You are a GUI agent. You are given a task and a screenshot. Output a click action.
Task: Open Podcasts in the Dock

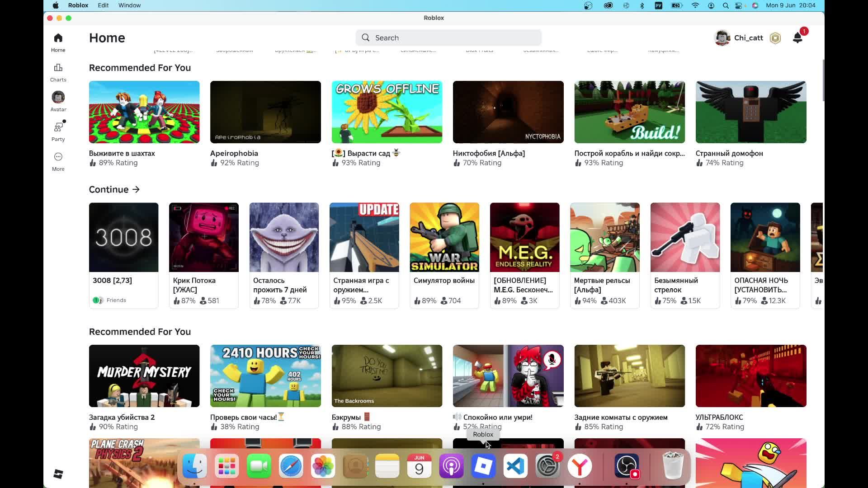pos(451,466)
